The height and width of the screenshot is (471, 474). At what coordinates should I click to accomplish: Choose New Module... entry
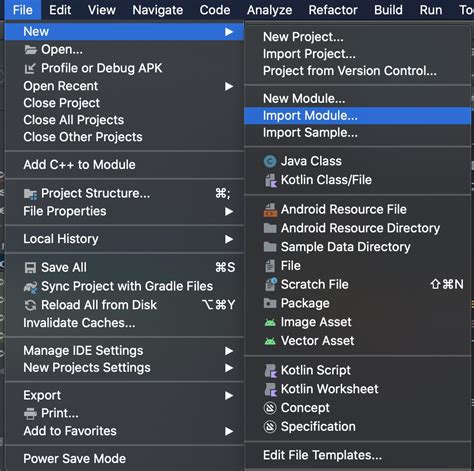point(358,99)
